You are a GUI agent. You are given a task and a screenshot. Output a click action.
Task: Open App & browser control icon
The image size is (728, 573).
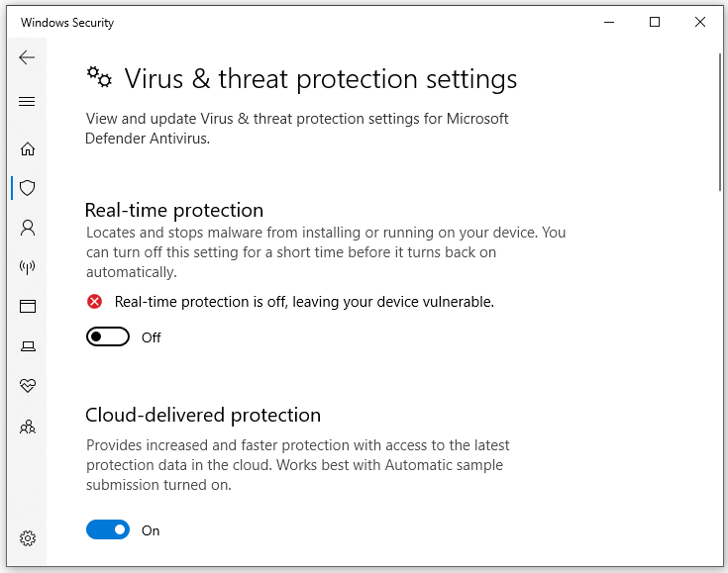(x=28, y=306)
